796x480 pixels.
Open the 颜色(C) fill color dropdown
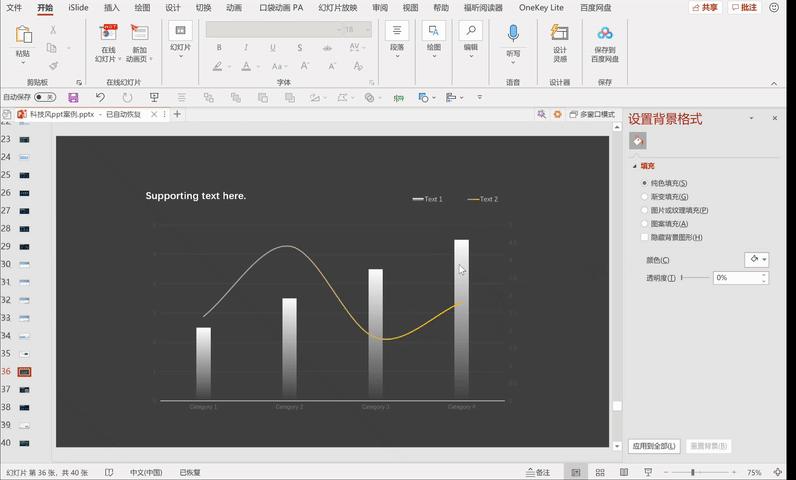[x=756, y=260]
